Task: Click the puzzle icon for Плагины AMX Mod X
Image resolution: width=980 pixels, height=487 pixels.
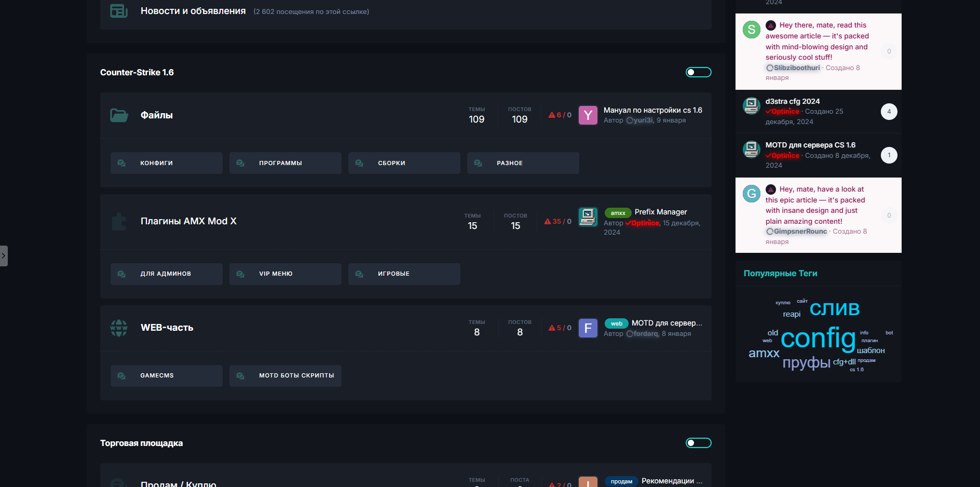Action: click(x=119, y=222)
